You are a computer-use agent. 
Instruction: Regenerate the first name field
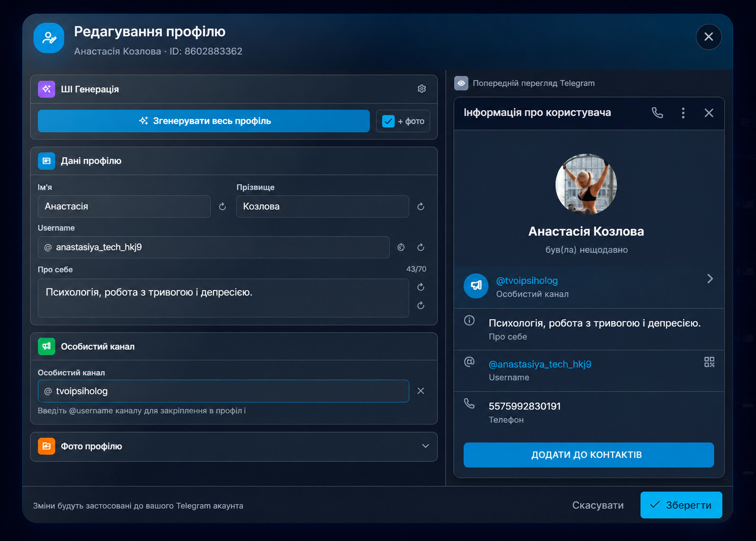pos(222,207)
